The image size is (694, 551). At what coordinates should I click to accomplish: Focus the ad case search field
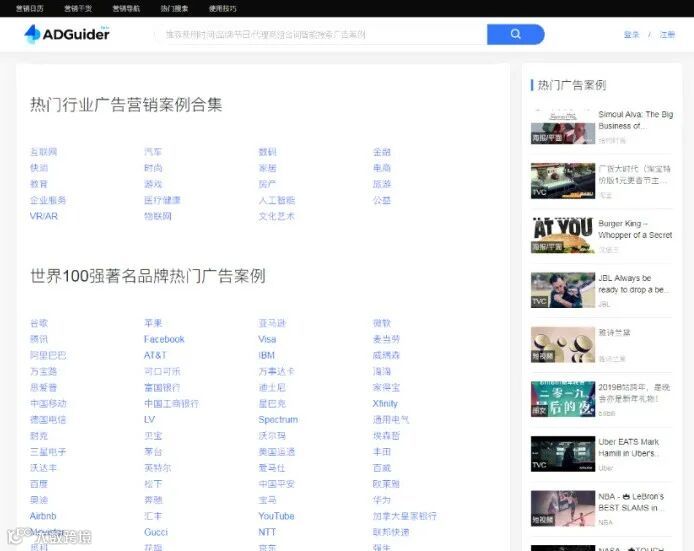click(x=321, y=34)
